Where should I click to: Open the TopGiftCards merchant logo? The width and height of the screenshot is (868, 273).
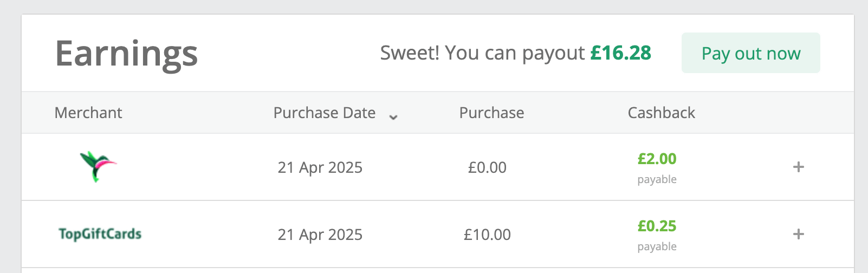(x=100, y=234)
